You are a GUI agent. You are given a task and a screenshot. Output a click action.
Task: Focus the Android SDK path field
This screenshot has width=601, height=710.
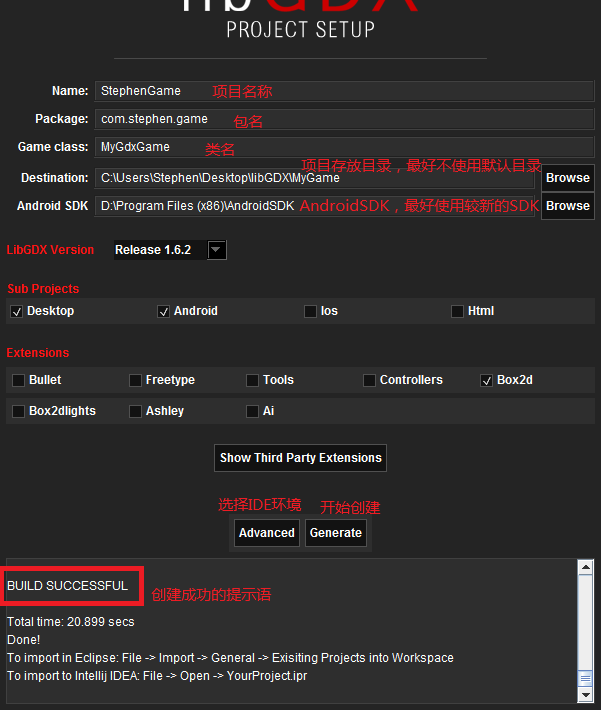click(x=314, y=206)
